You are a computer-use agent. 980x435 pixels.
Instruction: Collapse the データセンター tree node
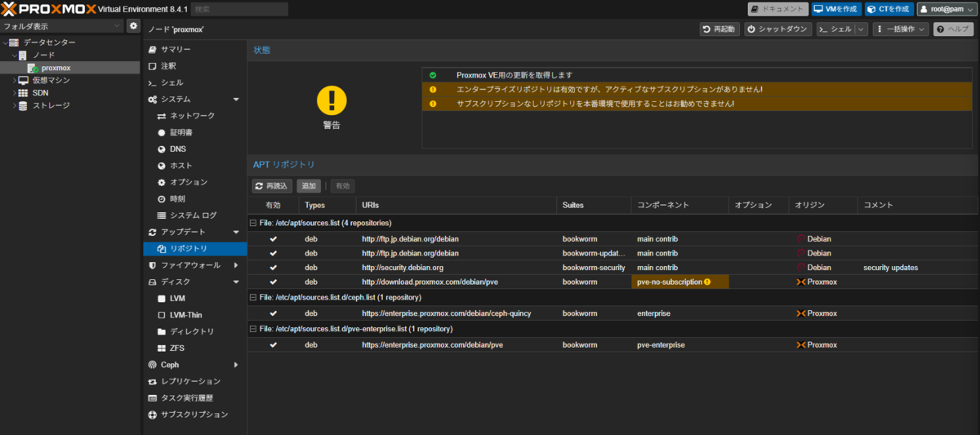click(5, 42)
